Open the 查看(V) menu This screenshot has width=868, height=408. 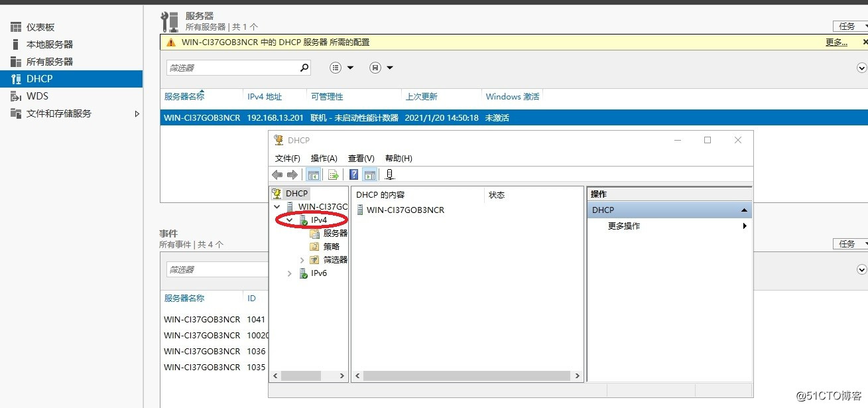tap(361, 159)
